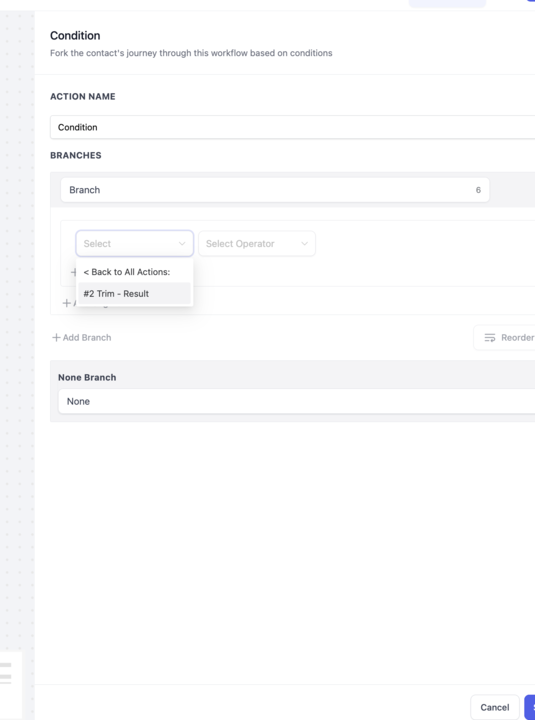The image size is (535, 720).
Task: Click the chevron in Select dropdown
Action: pos(182,244)
